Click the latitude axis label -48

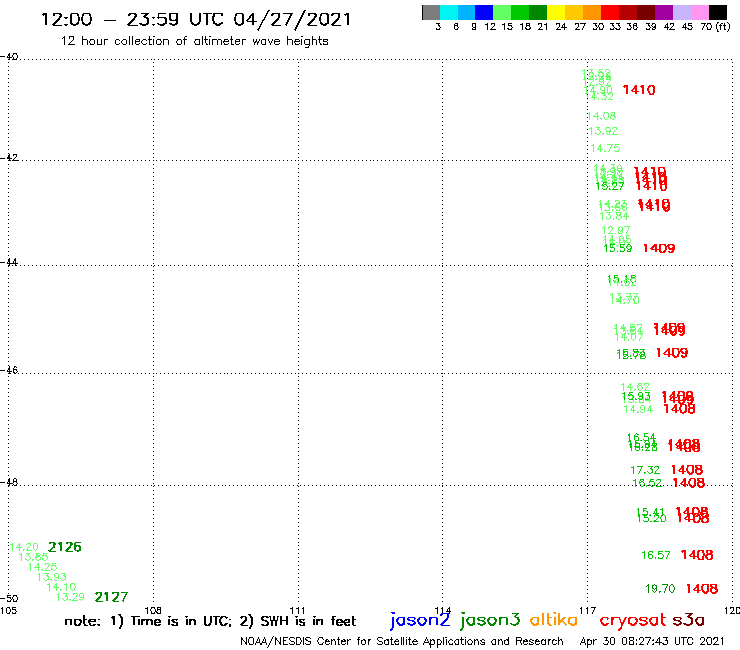tap(9, 482)
